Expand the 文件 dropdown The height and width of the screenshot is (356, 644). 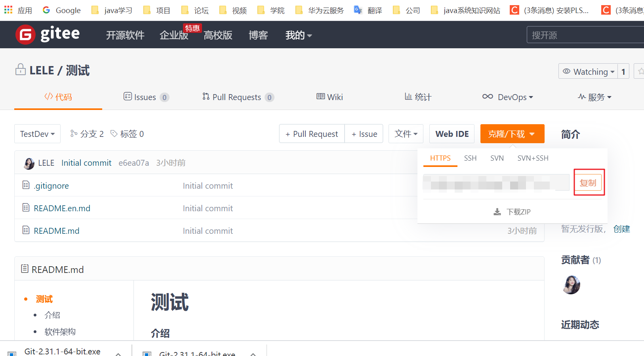point(406,134)
